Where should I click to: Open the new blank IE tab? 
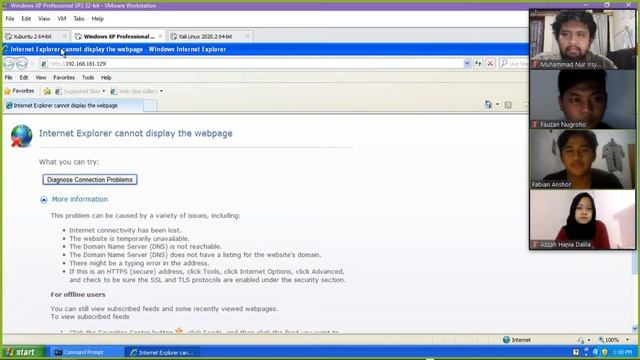point(150,106)
